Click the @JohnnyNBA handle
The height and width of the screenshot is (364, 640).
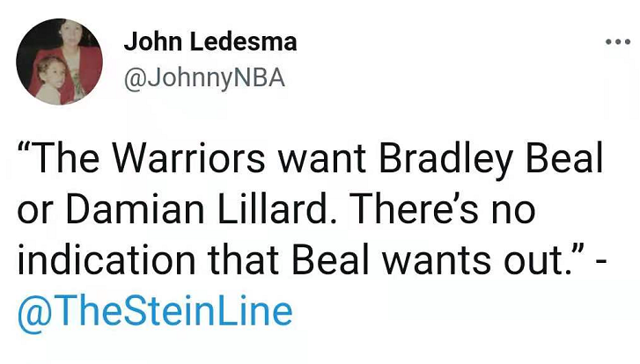pyautogui.click(x=204, y=78)
